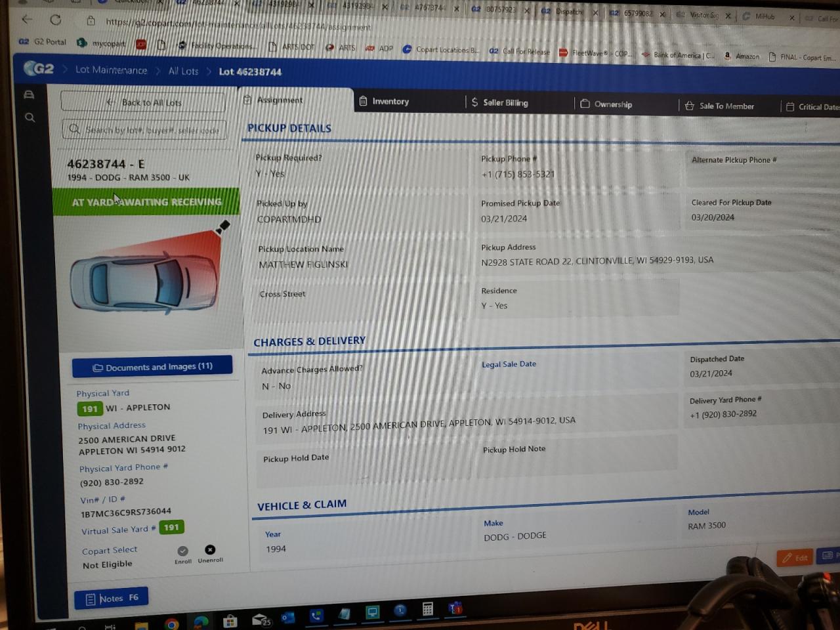
Task: Open the search magnifier in left sidebar
Action: click(x=30, y=117)
